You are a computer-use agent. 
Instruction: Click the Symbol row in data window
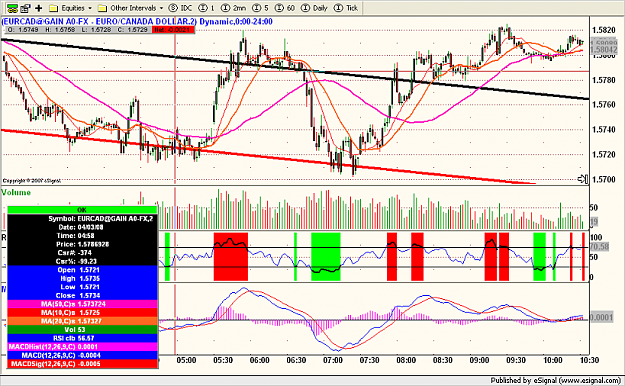82,219
